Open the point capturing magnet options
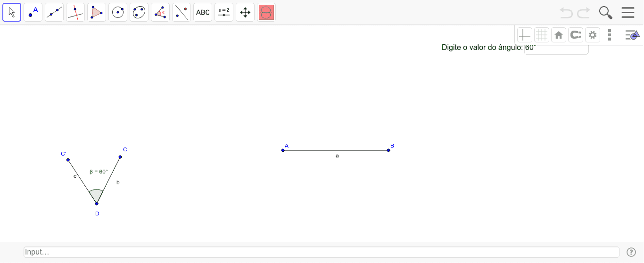644x263 pixels. coord(576,35)
